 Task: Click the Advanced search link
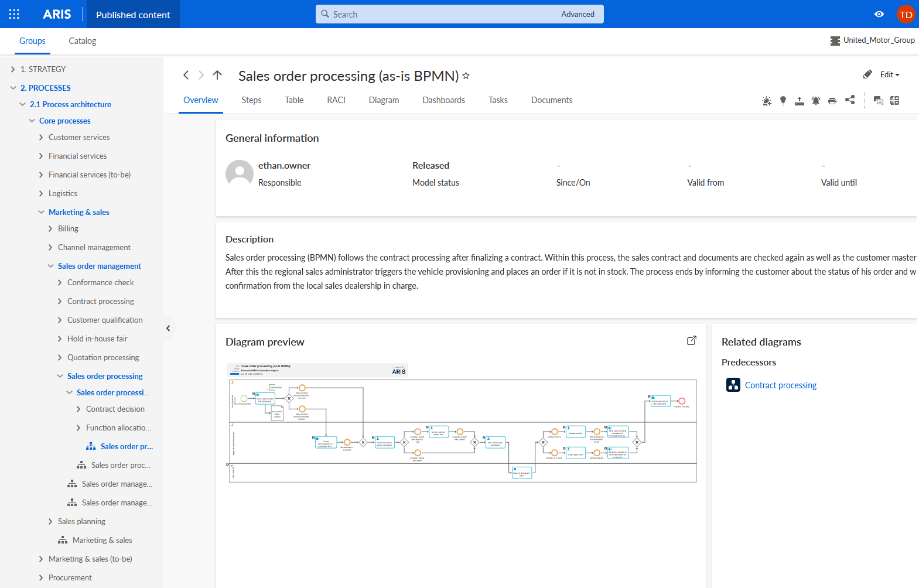click(x=578, y=14)
